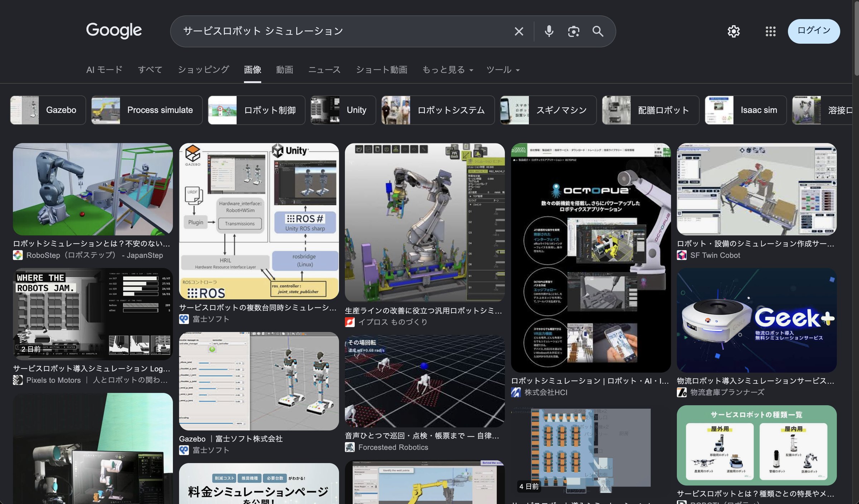Image resolution: width=859 pixels, height=504 pixels.
Task: Click 富士ソフト favicon under ROS diagram
Action: (184, 319)
